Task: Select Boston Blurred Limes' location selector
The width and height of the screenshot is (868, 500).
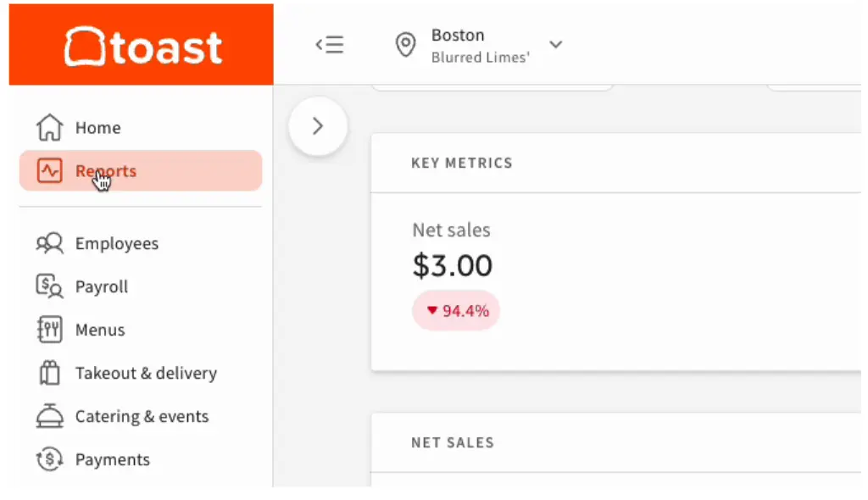Action: [x=480, y=45]
